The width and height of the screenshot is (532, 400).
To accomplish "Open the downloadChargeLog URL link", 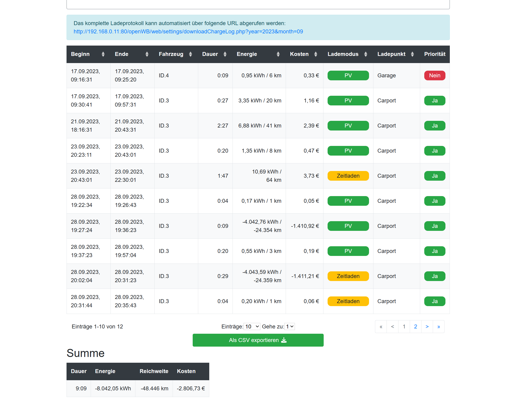I will 188,32.
